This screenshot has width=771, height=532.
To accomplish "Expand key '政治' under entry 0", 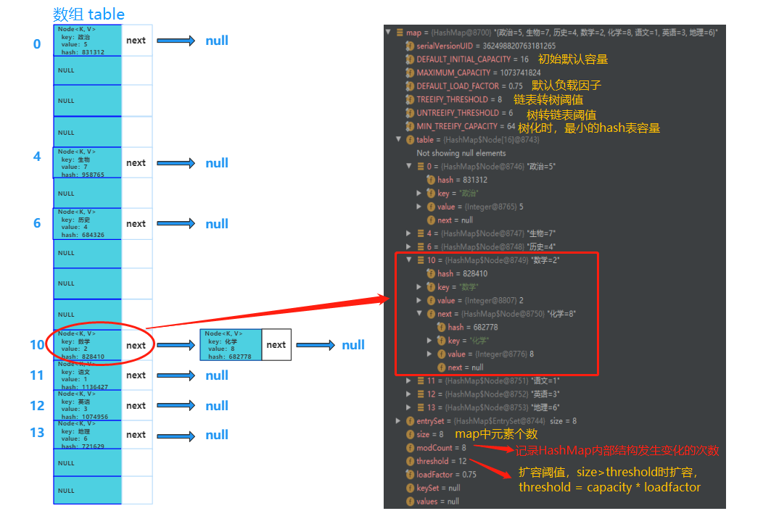I will [x=419, y=193].
